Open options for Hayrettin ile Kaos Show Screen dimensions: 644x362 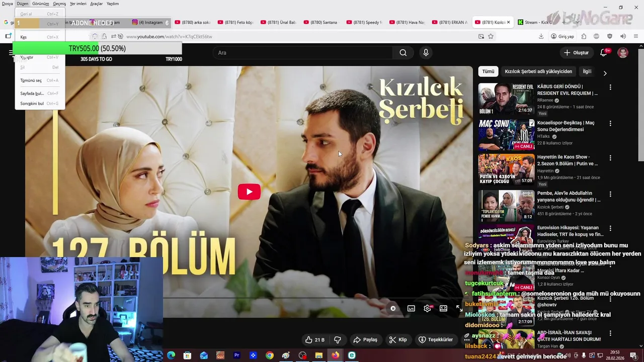[x=610, y=158]
